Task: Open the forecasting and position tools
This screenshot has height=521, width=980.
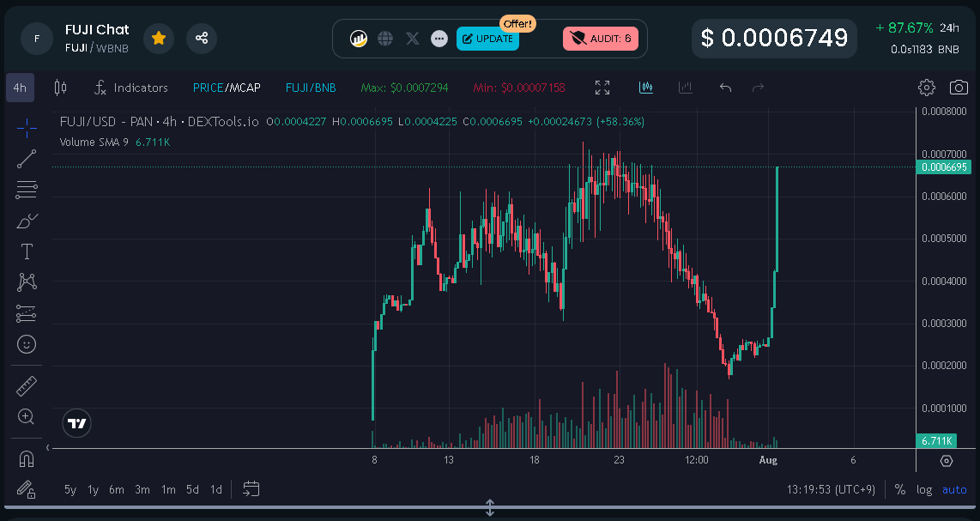Action: click(x=27, y=313)
